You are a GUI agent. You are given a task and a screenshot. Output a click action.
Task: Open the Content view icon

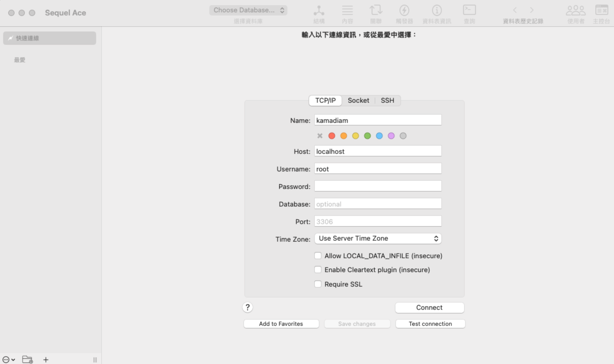point(347,10)
